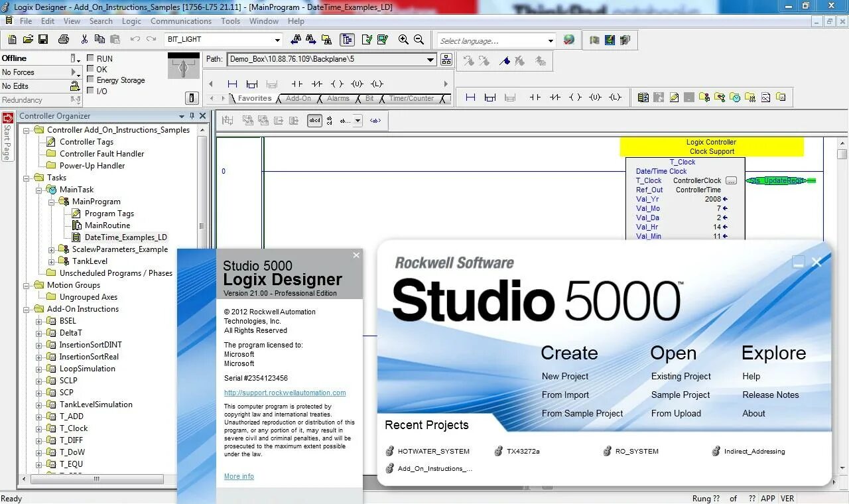Click the More info link in About dialog

[x=239, y=476]
